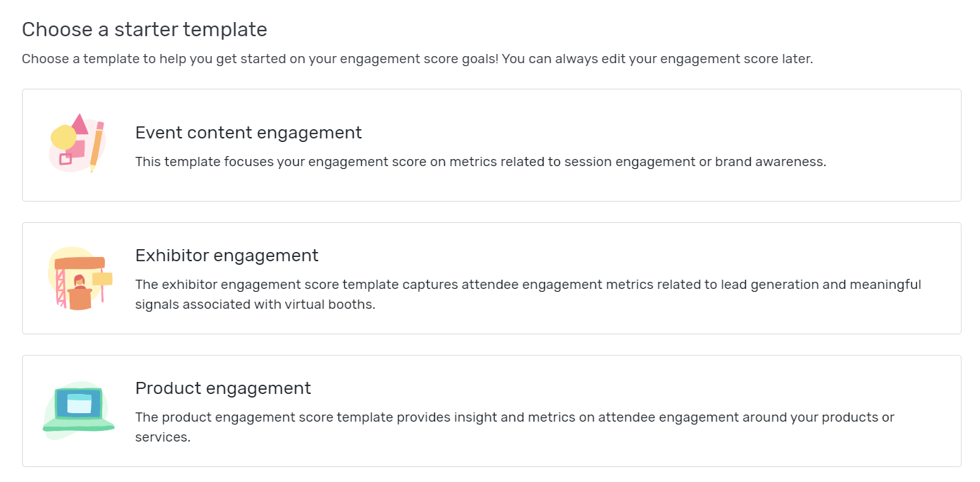Viewport: 980px width, 482px height.
Task: Click the Product engagement heading
Action: 223,388
